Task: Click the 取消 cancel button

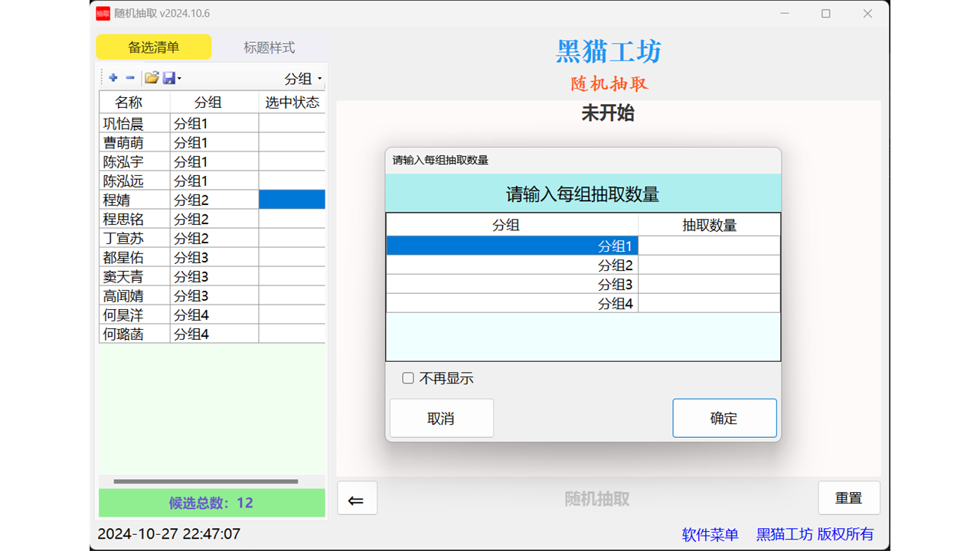Action: pyautogui.click(x=441, y=418)
